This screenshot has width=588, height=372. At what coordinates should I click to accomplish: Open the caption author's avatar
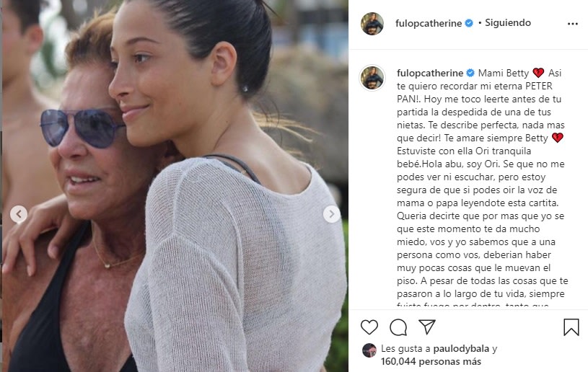point(372,78)
